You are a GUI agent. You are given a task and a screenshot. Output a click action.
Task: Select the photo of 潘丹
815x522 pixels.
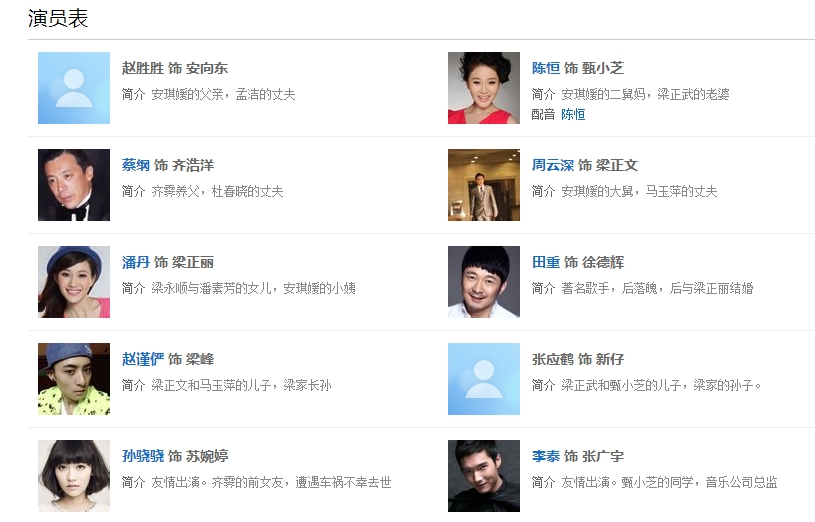tap(74, 282)
